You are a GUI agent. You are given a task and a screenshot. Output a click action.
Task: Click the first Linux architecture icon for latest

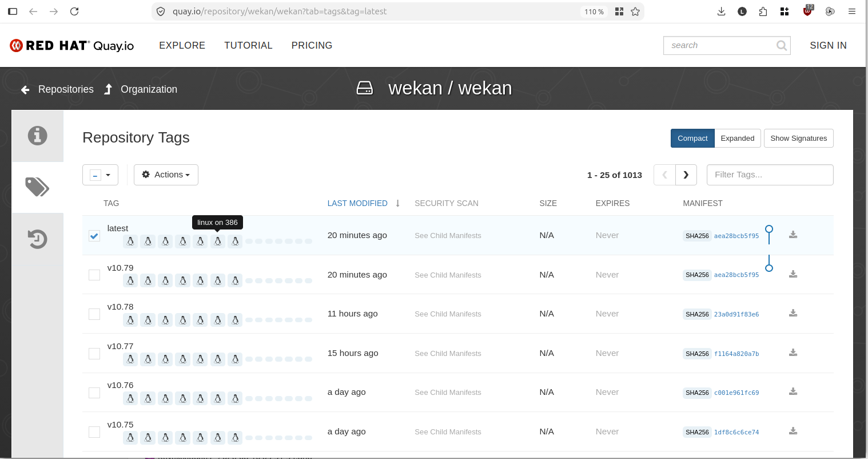pyautogui.click(x=130, y=242)
